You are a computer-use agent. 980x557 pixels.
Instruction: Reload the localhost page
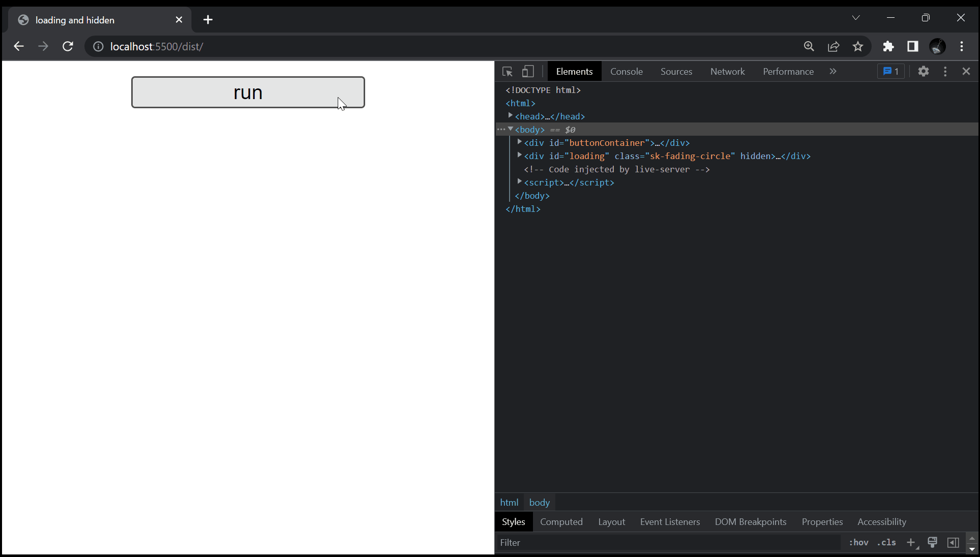click(68, 46)
